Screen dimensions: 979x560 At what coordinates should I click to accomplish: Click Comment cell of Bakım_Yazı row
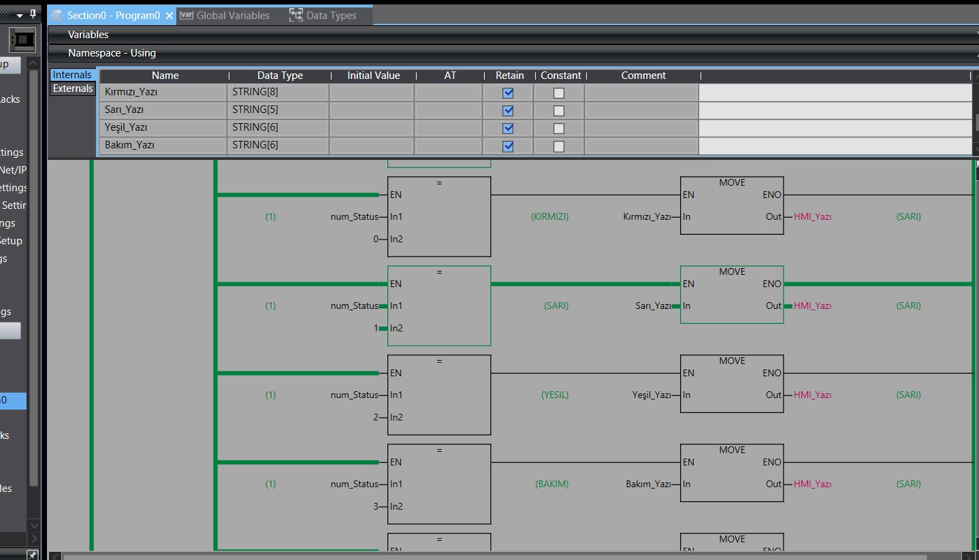[x=641, y=145]
